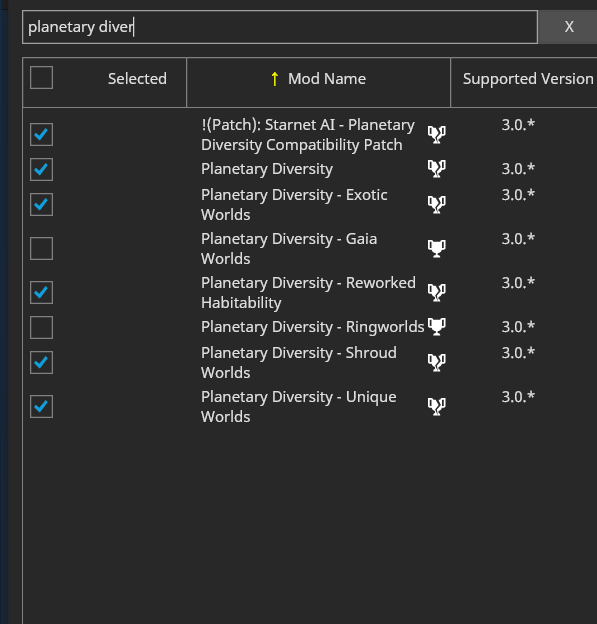The image size is (597, 624).
Task: Click trophy icon for Ringworlds mod
Action: (437, 327)
